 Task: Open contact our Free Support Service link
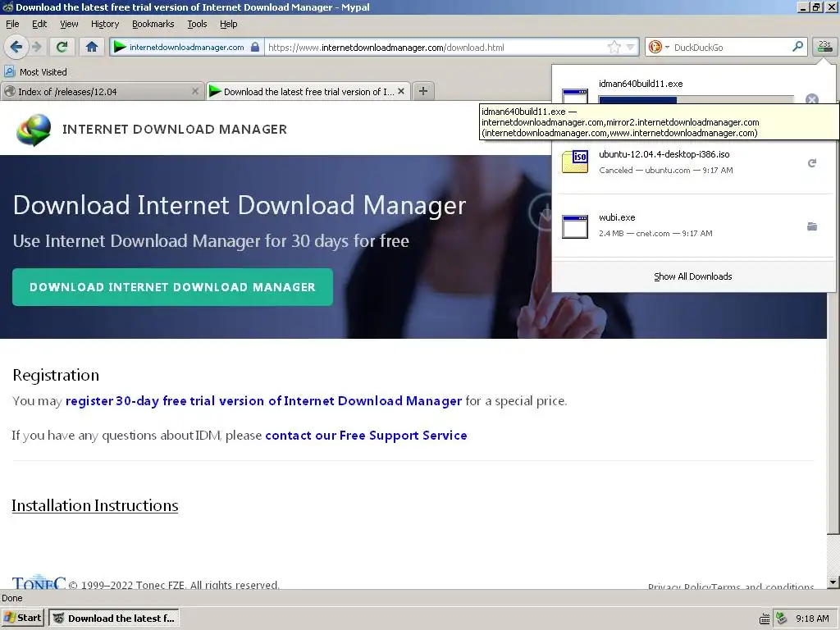click(366, 435)
